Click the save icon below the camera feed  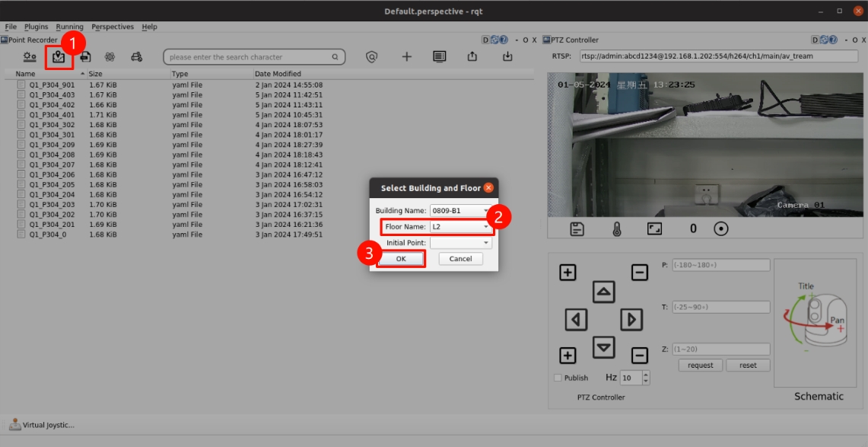(577, 228)
